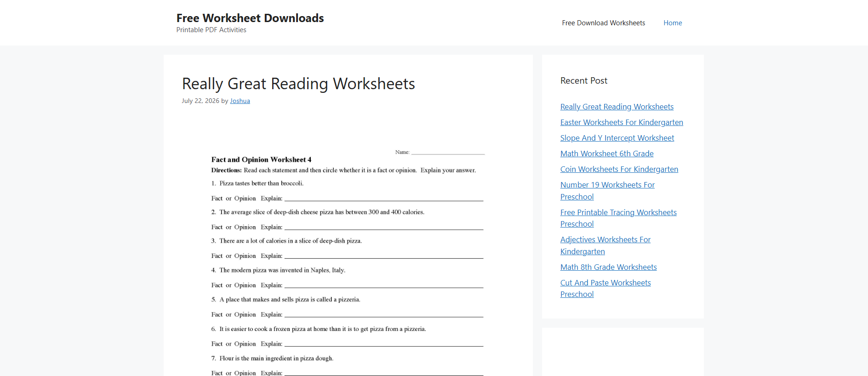Click the Really Great Reading Worksheets page heading

coord(298,84)
